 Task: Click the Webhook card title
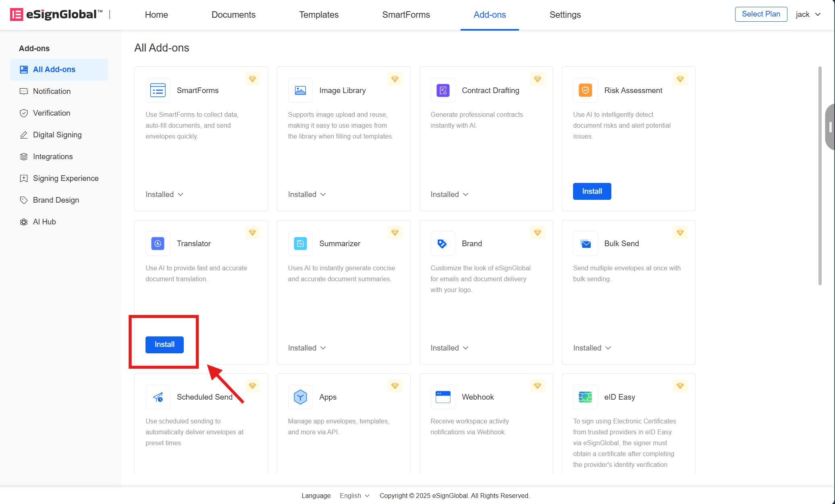[478, 397]
